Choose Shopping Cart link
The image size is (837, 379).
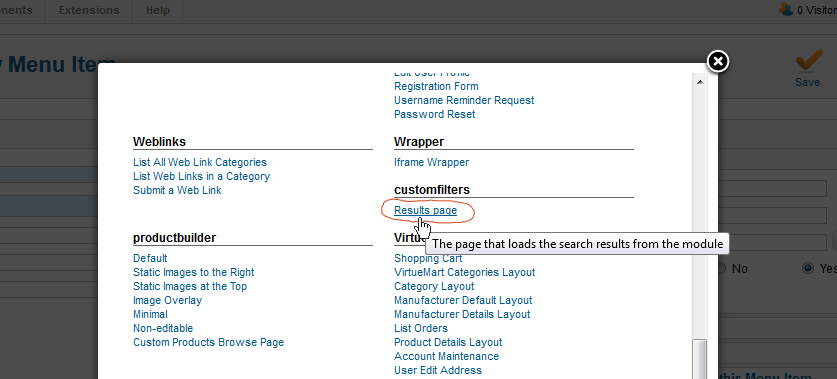(x=428, y=258)
